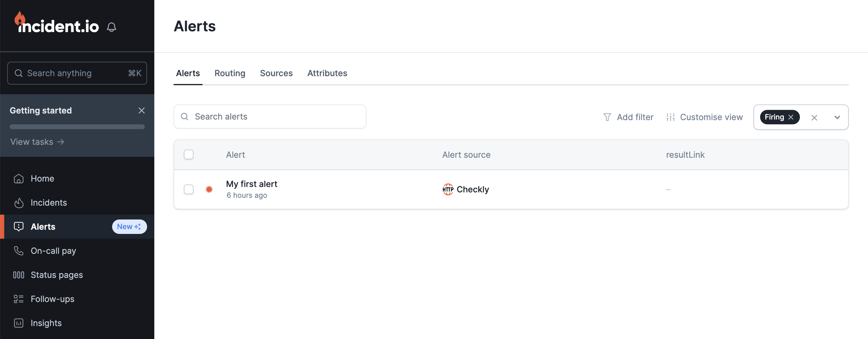Click the Search alerts input field
Screen dimensions: 868x339
pyautogui.click(x=270, y=116)
